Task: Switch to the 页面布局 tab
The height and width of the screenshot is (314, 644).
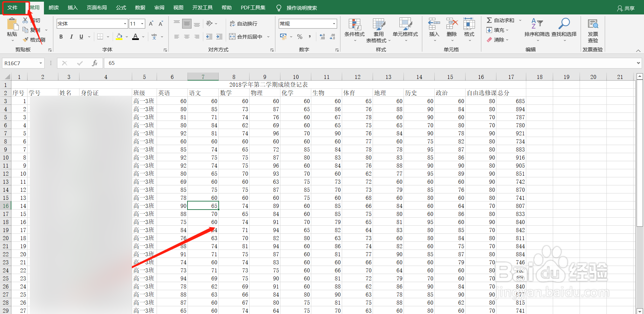Action: pyautogui.click(x=97, y=7)
